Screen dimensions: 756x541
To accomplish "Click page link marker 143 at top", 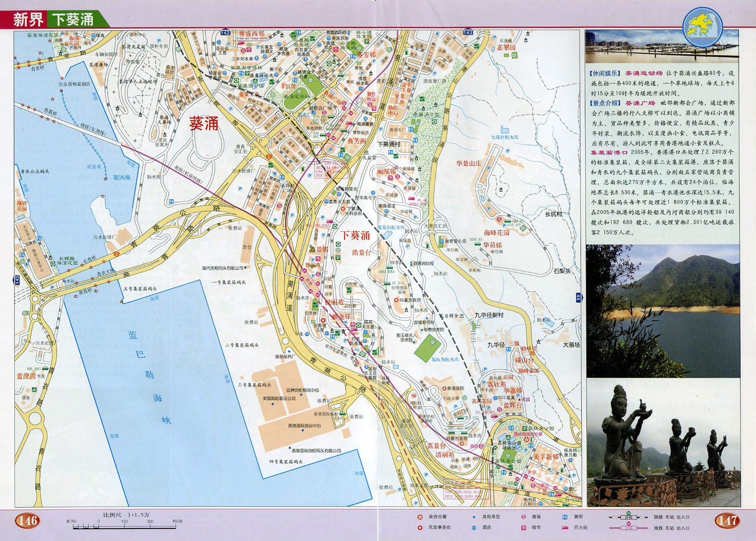I will pyautogui.click(x=468, y=32).
